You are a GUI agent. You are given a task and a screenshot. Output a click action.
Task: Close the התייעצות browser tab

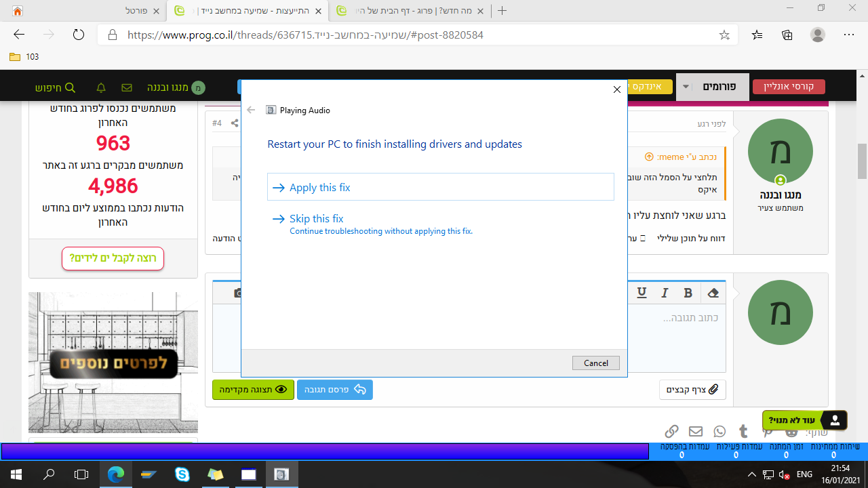tap(318, 11)
